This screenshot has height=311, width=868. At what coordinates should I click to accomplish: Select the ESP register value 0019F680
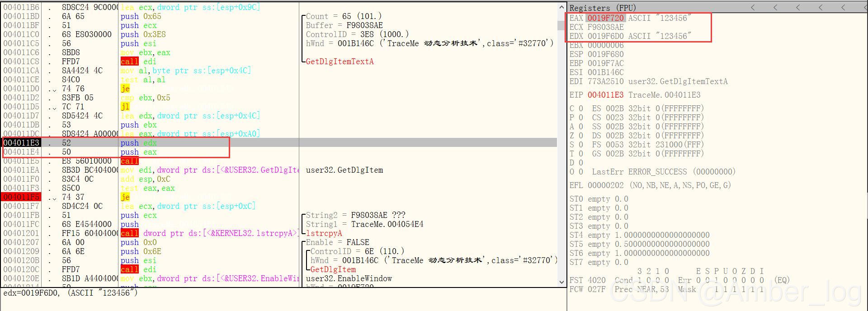coord(605,54)
